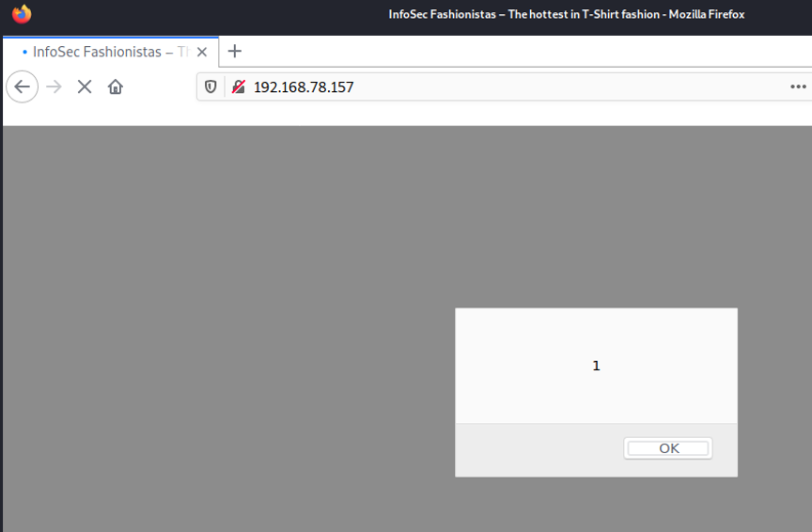Screen dimensions: 812x532
Task: Select the InfoSec Fashionistas tab
Action: [110, 52]
